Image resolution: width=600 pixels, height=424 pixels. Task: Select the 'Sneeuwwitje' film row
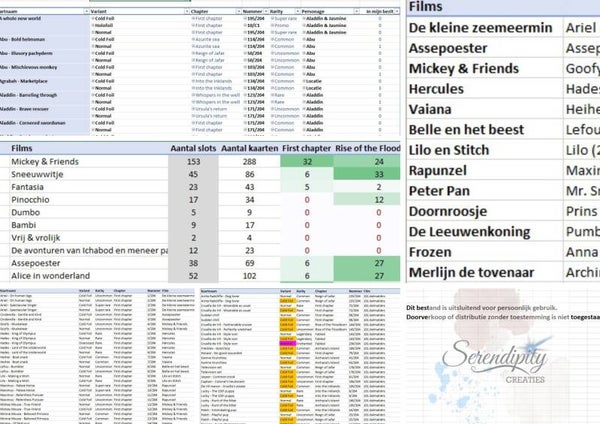(37, 174)
